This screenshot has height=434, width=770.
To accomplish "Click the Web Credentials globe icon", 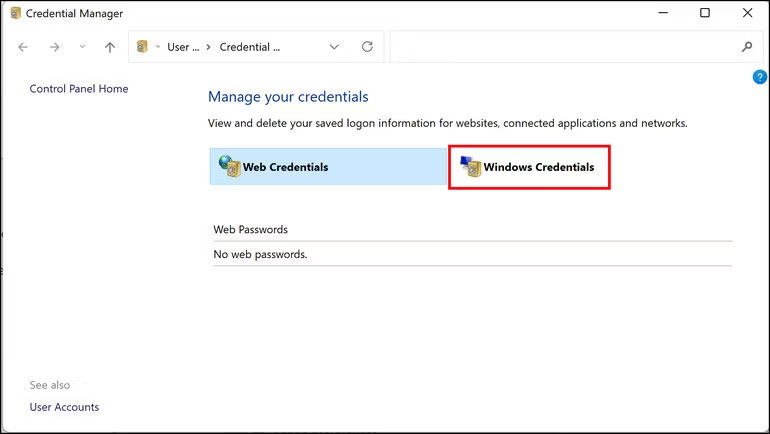I will point(230,166).
